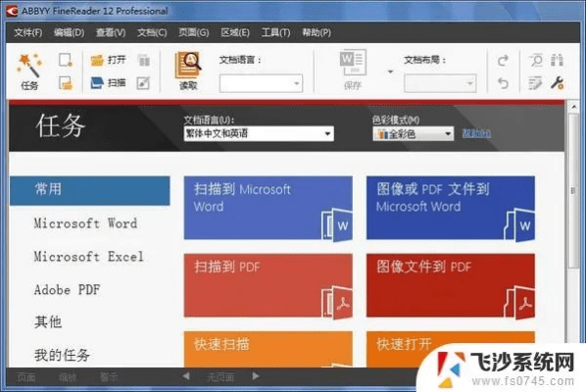Select the Adobe PDF task category
The height and width of the screenshot is (392, 586).
pos(68,290)
